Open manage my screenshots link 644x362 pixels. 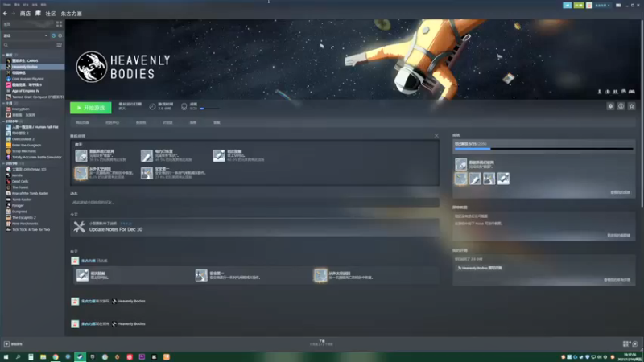tap(618, 236)
